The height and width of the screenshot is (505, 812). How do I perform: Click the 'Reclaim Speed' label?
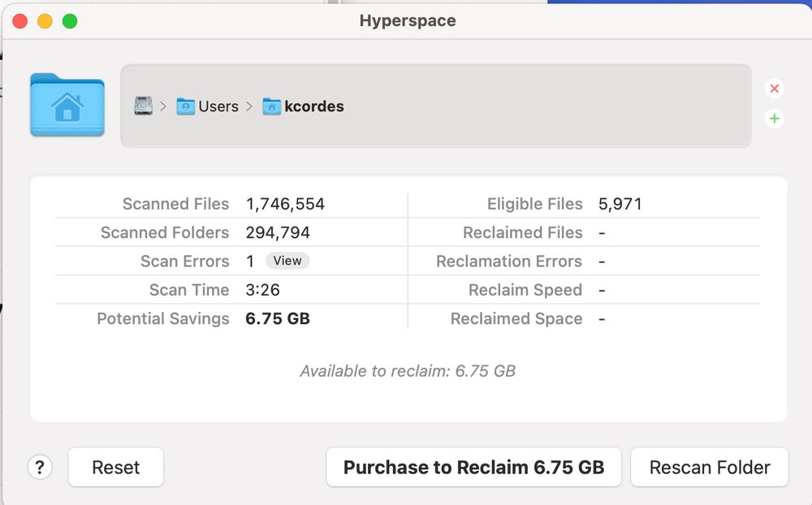click(525, 290)
